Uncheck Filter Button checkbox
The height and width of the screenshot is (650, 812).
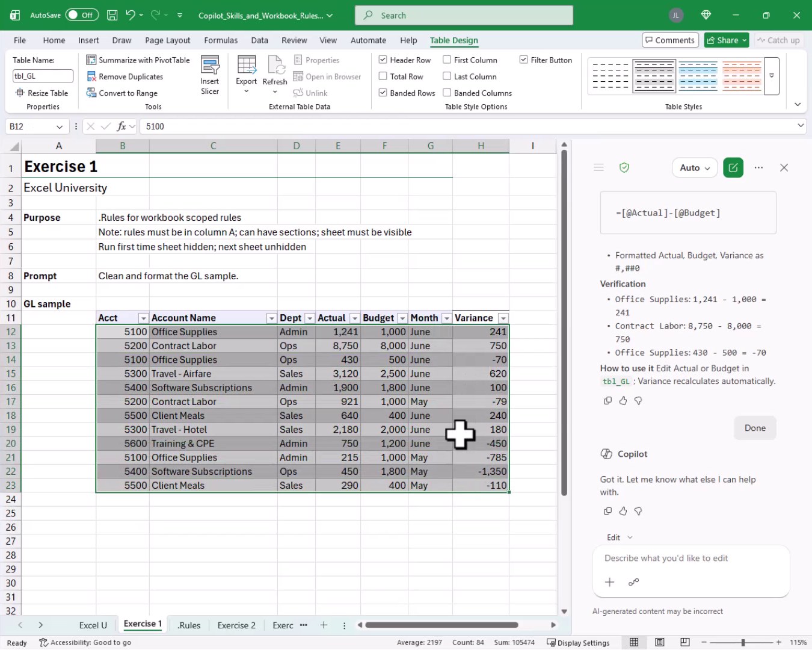pyautogui.click(x=523, y=60)
